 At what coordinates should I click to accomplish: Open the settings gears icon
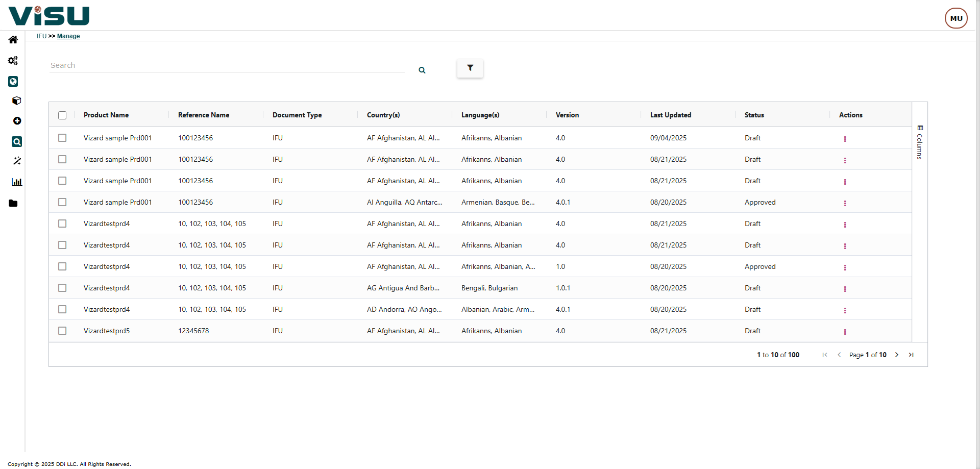click(13, 61)
